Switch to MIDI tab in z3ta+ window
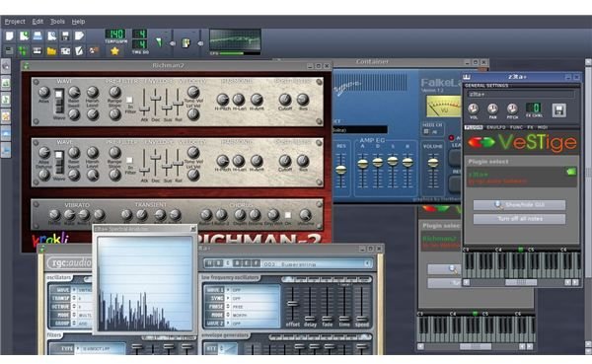This screenshot has width=592, height=364. pyautogui.click(x=542, y=127)
